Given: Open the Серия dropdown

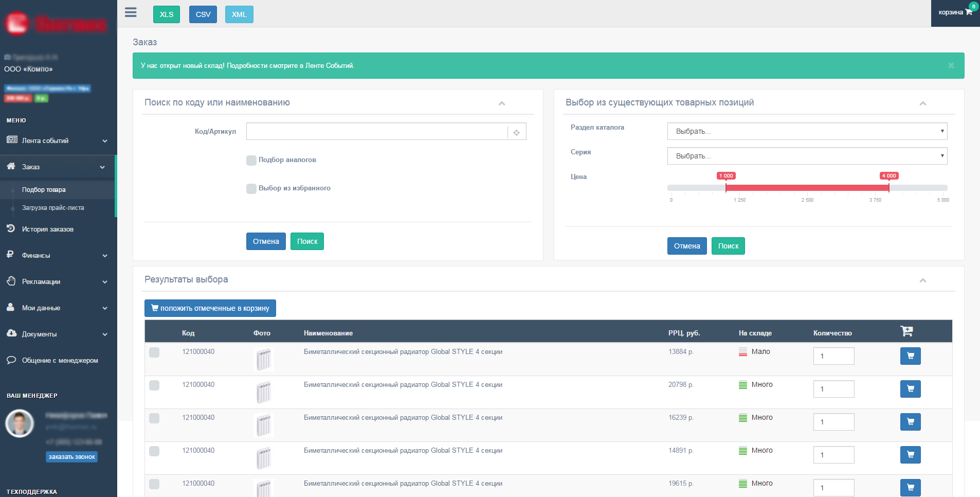Looking at the screenshot, I should point(807,156).
